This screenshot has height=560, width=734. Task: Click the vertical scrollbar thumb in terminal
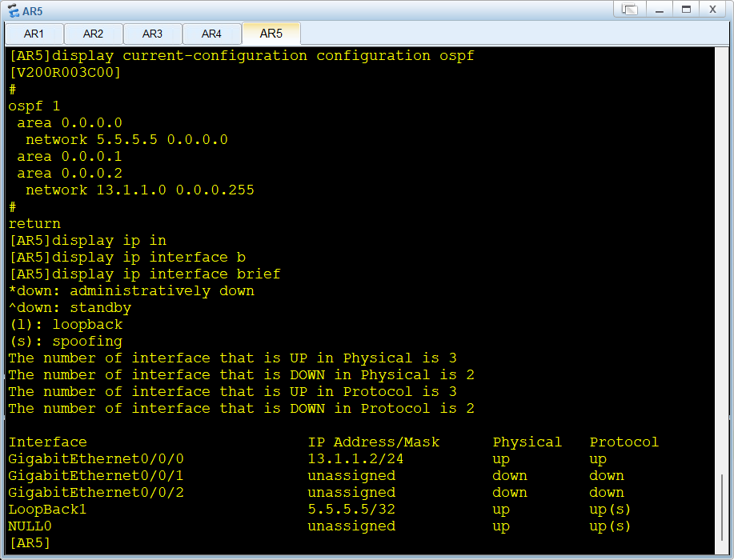coord(721,507)
